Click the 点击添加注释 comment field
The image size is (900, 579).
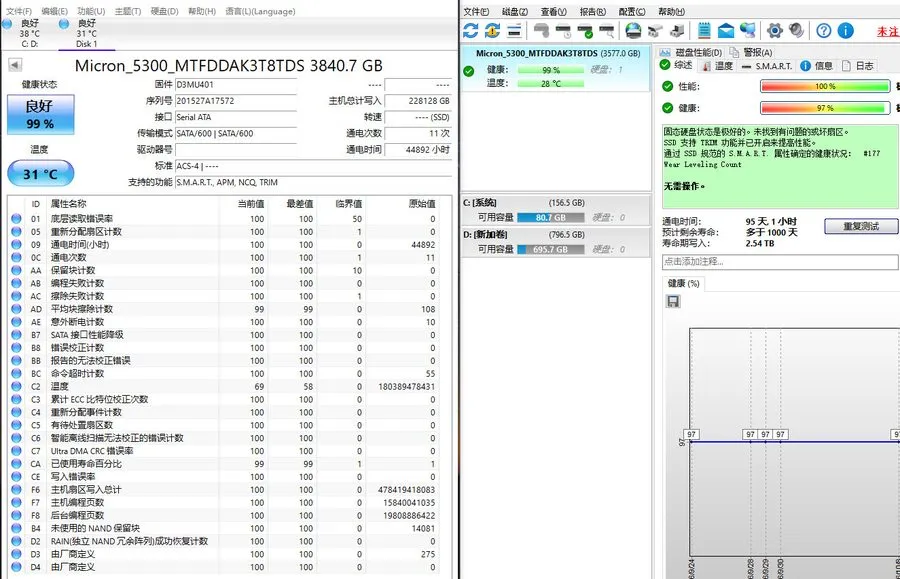[x=780, y=262]
